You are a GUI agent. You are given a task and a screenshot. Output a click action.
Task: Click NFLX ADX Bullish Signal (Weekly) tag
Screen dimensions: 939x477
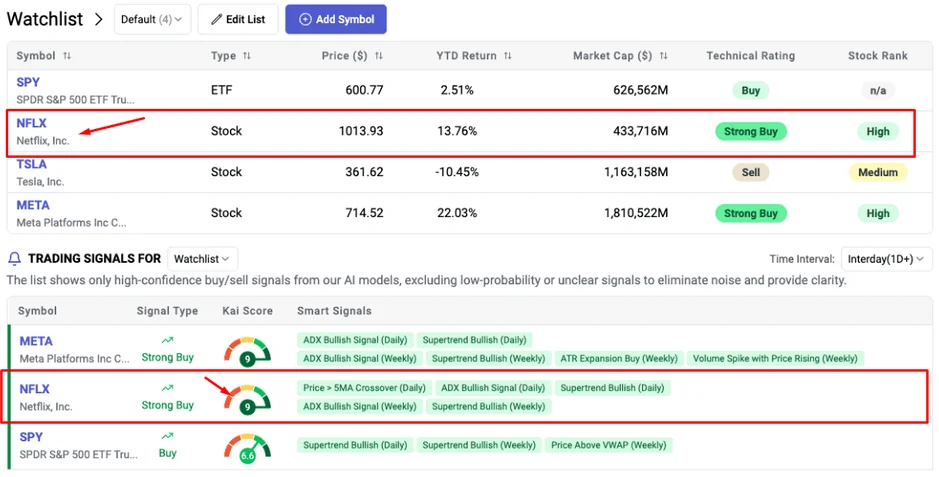(x=359, y=406)
